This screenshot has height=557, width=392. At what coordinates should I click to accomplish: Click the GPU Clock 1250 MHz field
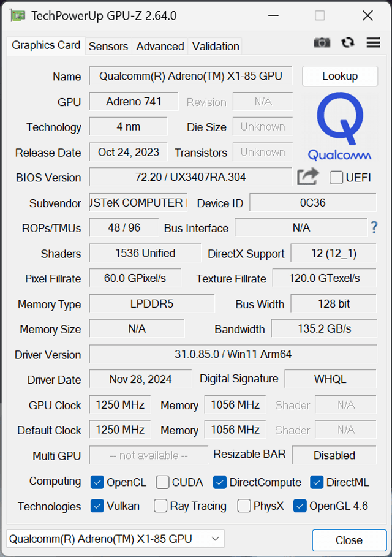point(120,404)
